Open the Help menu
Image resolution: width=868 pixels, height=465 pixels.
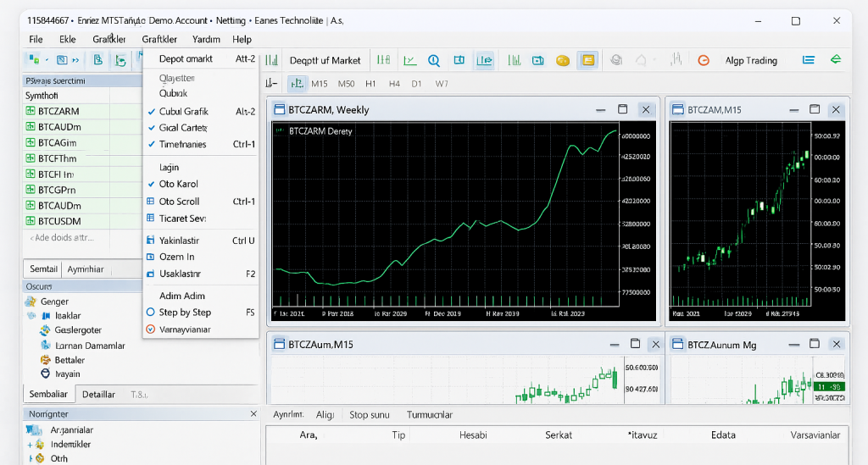242,39
